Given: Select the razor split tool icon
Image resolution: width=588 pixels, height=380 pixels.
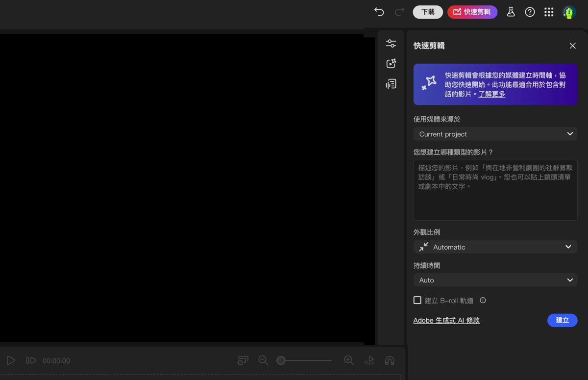Looking at the screenshot, I should click(368, 360).
